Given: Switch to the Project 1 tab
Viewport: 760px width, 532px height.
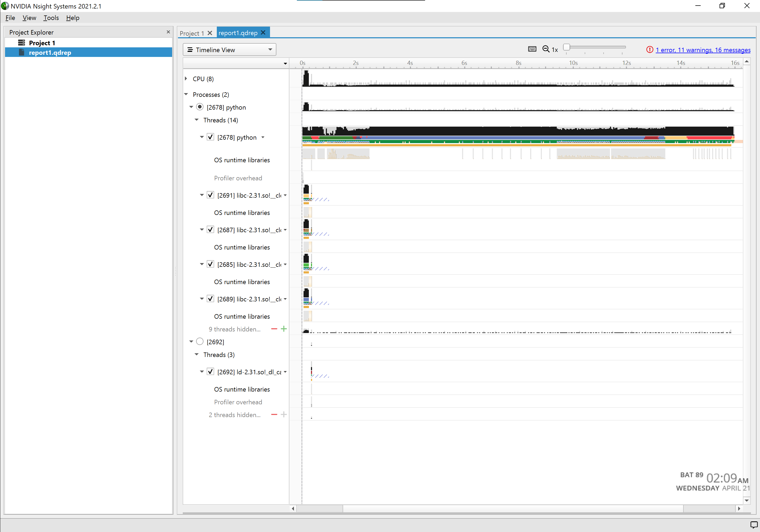Looking at the screenshot, I should point(192,33).
